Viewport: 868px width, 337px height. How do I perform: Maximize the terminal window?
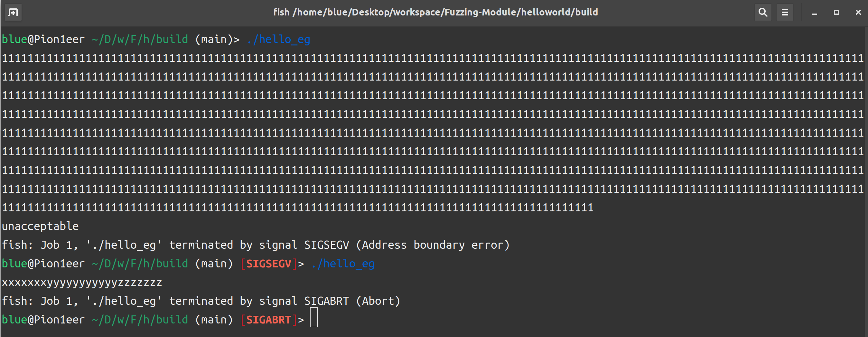836,13
